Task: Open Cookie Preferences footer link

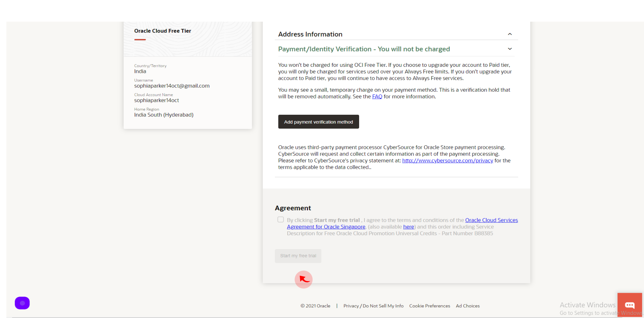Action: (429, 306)
